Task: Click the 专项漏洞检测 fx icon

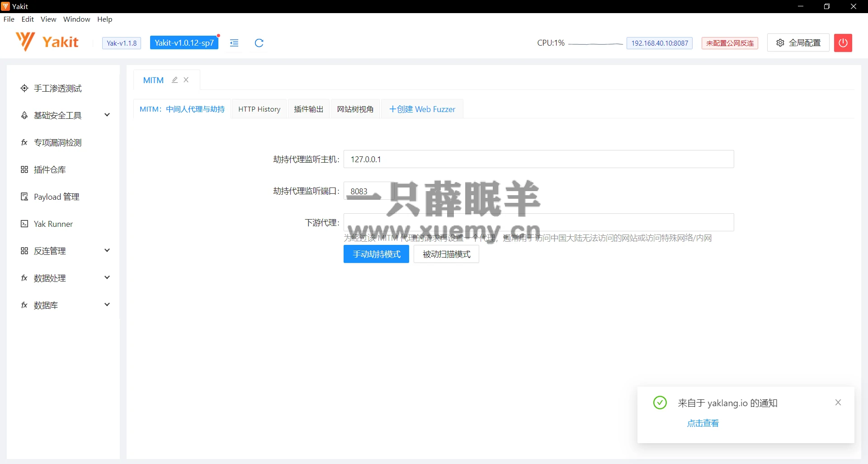Action: [x=24, y=142]
